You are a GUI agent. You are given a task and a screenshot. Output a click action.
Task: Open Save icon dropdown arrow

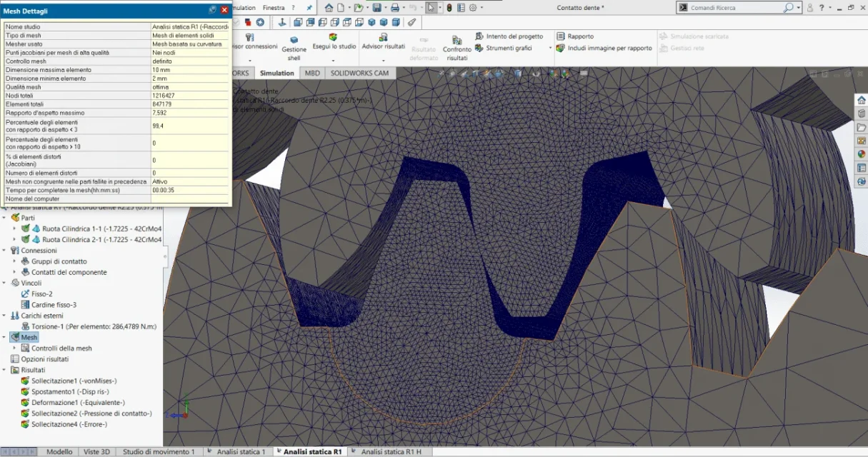pos(384,8)
